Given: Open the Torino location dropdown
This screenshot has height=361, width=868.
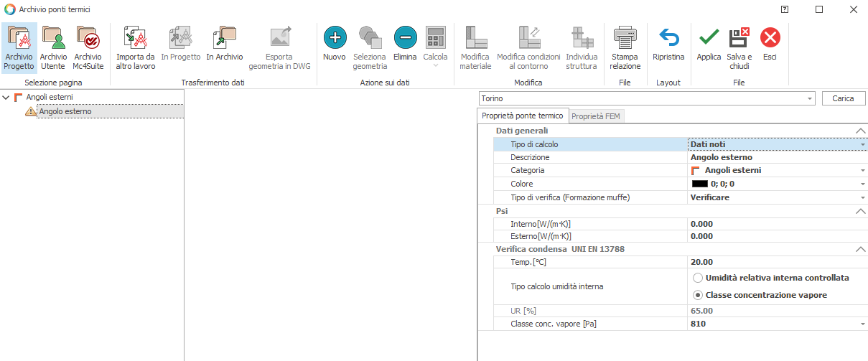Looking at the screenshot, I should pyautogui.click(x=810, y=98).
